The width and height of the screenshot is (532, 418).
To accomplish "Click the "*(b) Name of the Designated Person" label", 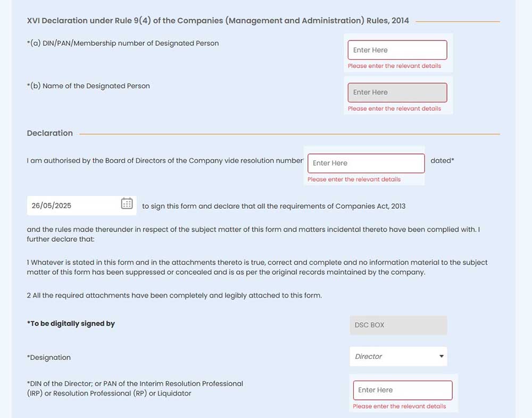I will click(88, 86).
